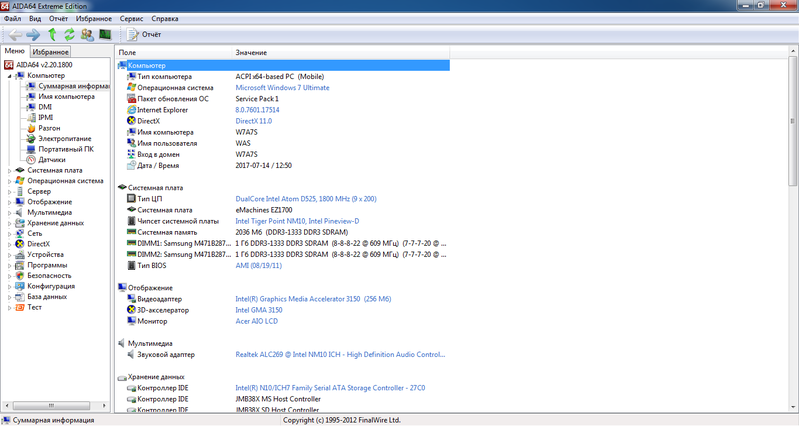Expand Сеть tree node
This screenshot has width=799, height=426.
click(x=9, y=234)
